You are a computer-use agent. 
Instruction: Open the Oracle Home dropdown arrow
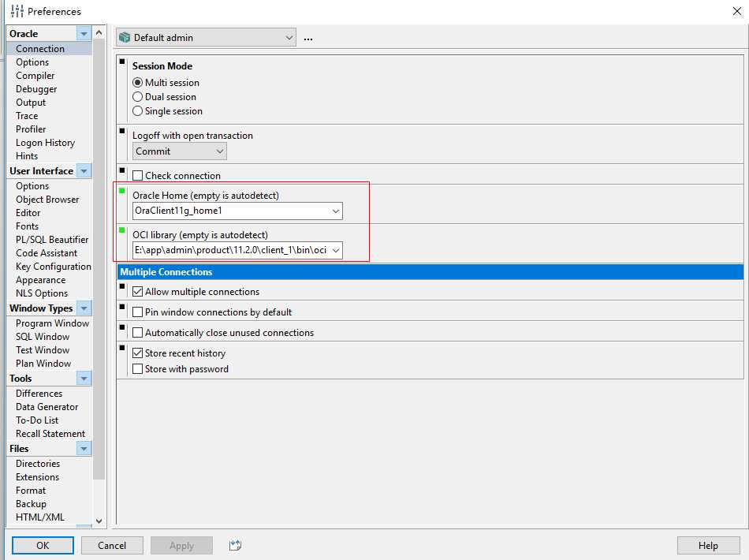point(336,211)
